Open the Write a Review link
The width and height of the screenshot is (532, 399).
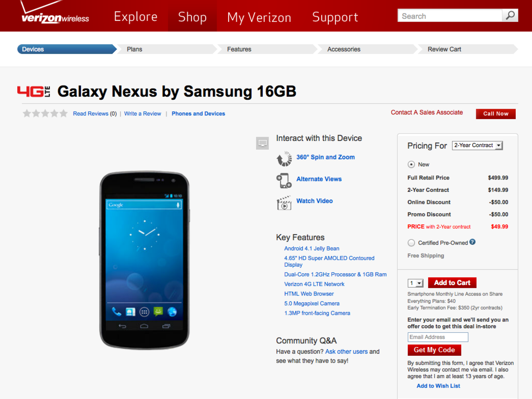[x=142, y=114]
